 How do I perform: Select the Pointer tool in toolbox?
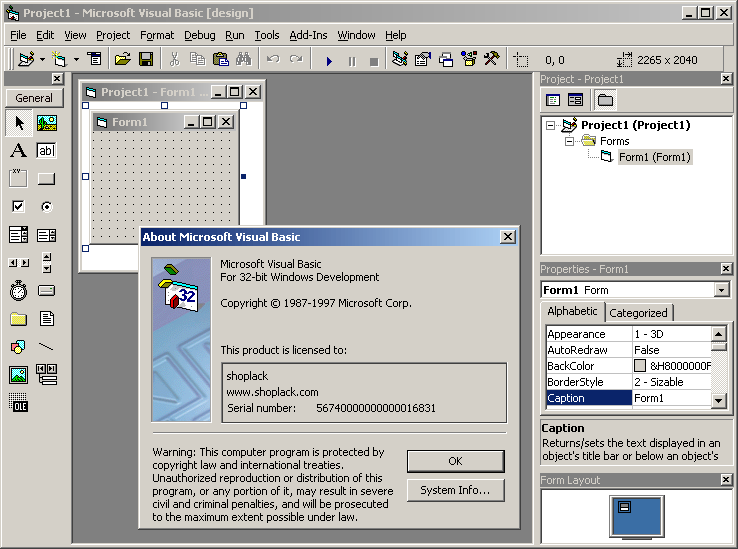(x=19, y=123)
